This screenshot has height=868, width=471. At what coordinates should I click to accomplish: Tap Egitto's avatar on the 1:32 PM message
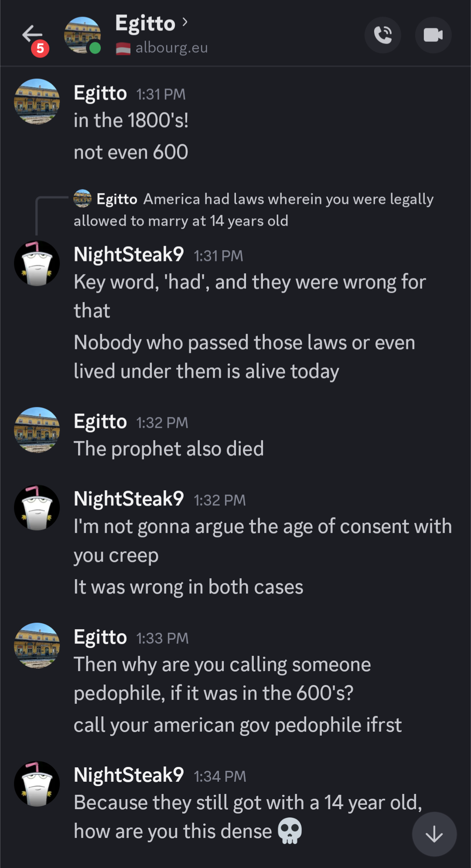[x=37, y=430]
